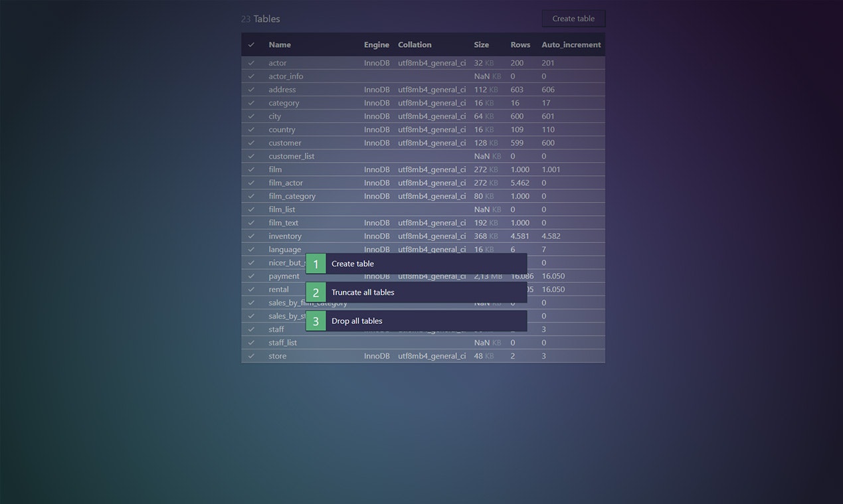Click the 4.582 auto_increment value for inventory
The width and height of the screenshot is (843, 504).
pos(551,236)
